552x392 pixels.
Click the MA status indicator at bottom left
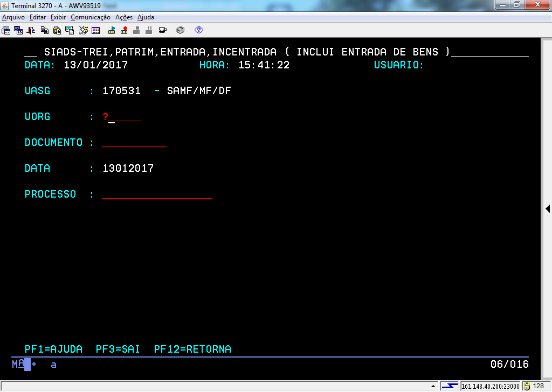pos(18,364)
